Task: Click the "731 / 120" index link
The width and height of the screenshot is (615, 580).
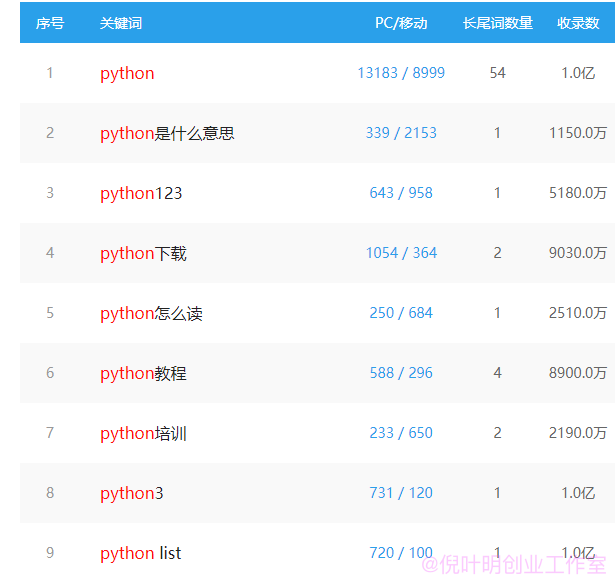Action: click(x=401, y=493)
